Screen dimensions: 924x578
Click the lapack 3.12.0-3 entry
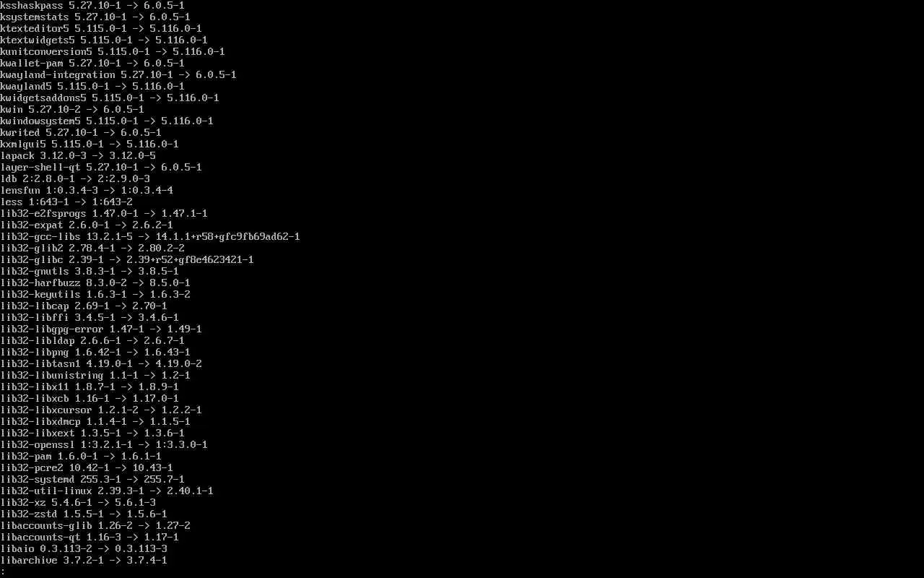pos(78,155)
